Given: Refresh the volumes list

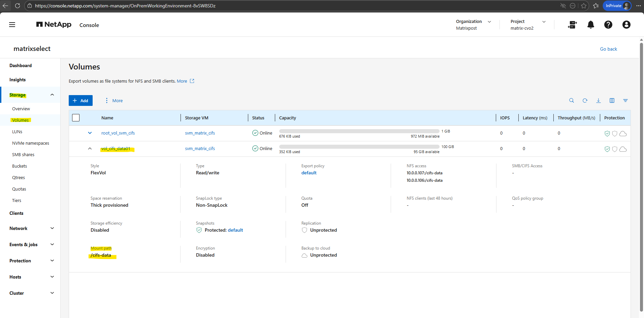Looking at the screenshot, I should pyautogui.click(x=585, y=100).
